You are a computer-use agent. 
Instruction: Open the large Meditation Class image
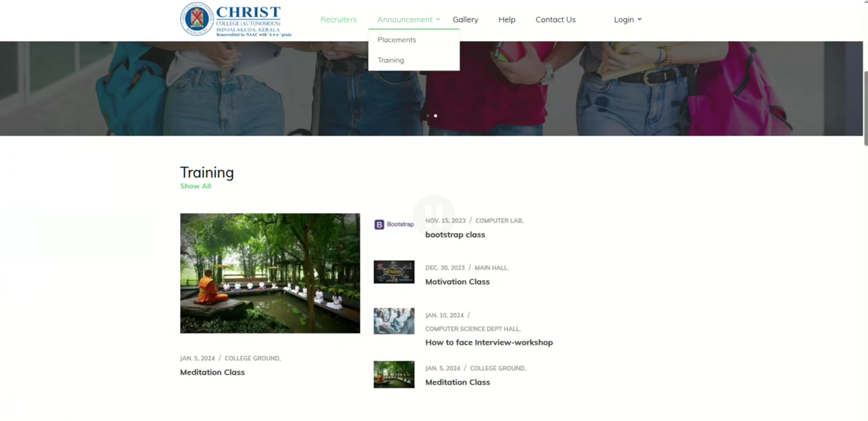pyautogui.click(x=270, y=273)
